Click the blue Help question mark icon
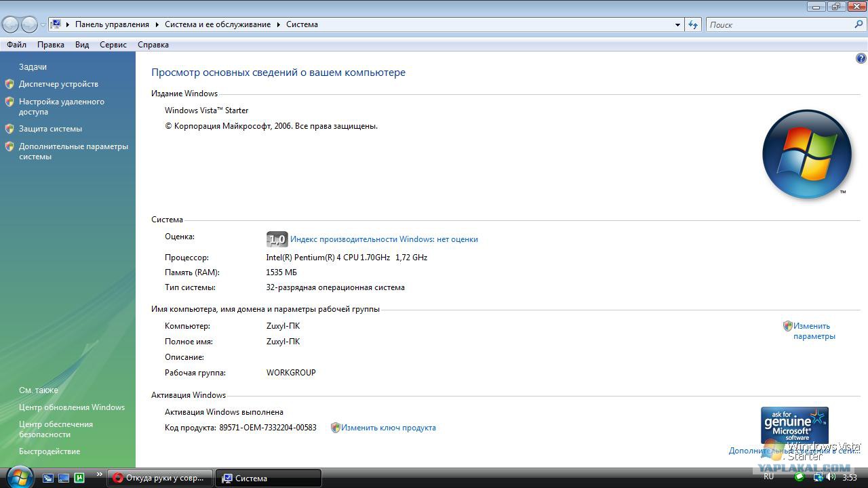The image size is (868, 488). [x=861, y=58]
